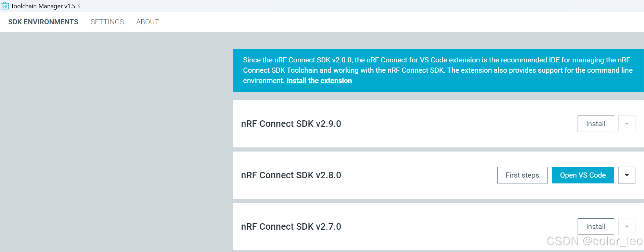Screen dimensions: 644x252
Task: Install nRF Connect SDK v2.9.0
Action: click(x=595, y=123)
